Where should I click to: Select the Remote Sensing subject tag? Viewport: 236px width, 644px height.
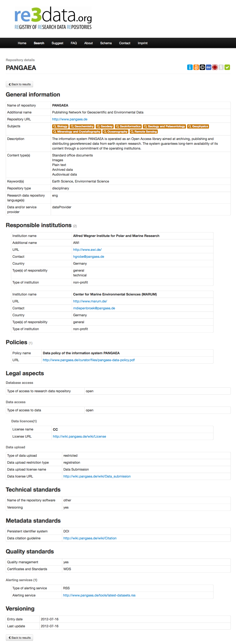(144, 132)
